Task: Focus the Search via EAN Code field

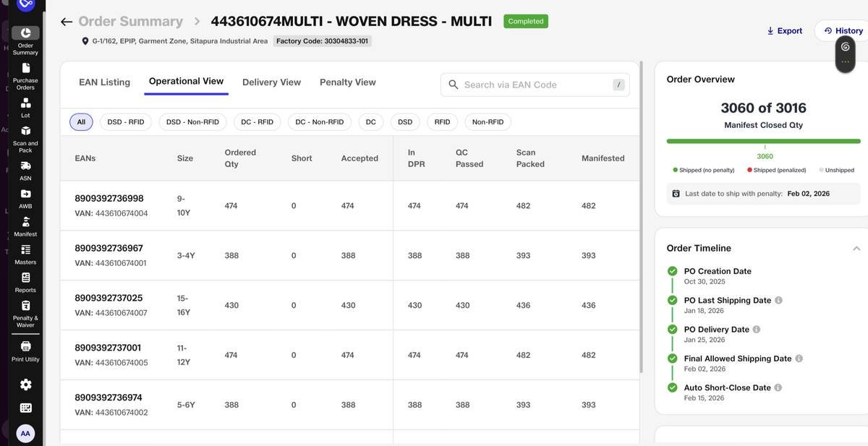Action: (x=535, y=85)
